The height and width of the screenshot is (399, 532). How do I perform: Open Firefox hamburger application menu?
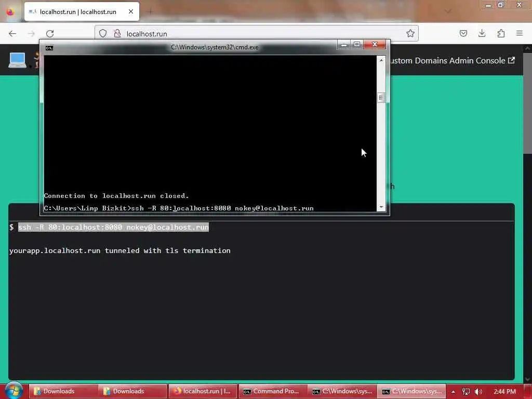[x=520, y=33]
